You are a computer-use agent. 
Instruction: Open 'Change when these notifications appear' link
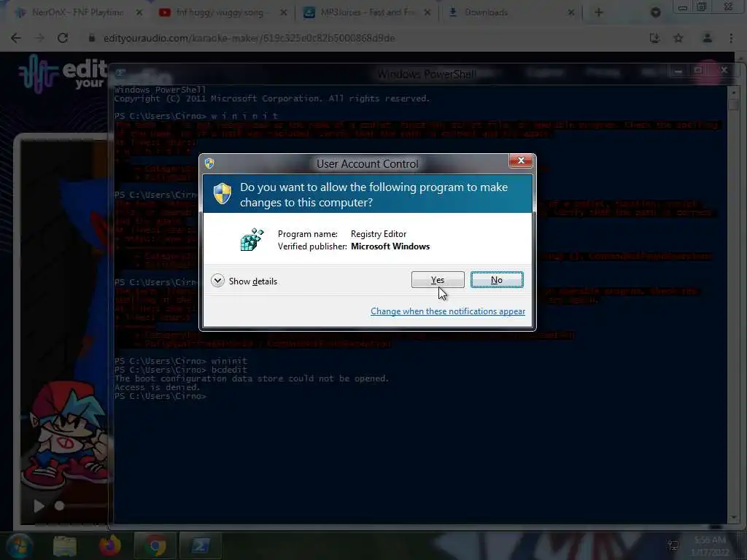448,311
